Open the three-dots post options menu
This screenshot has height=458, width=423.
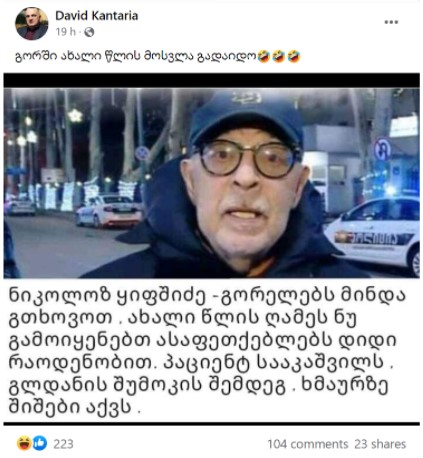coord(391,22)
